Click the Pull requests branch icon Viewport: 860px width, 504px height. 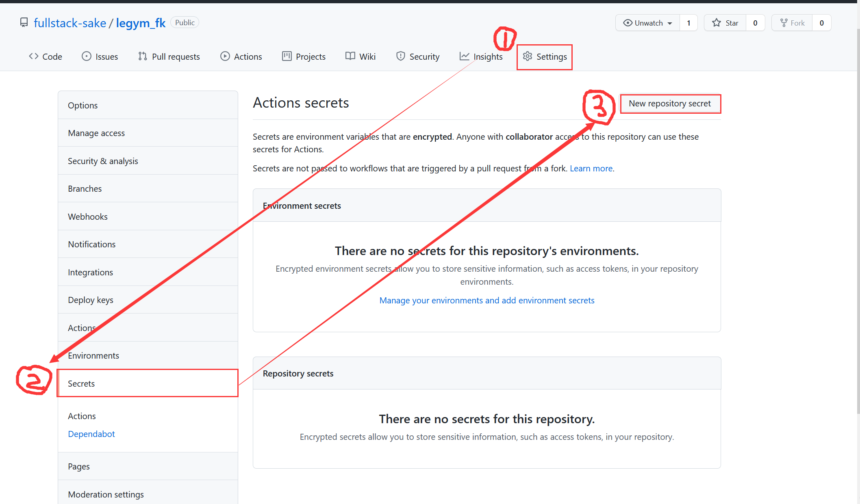pos(142,56)
